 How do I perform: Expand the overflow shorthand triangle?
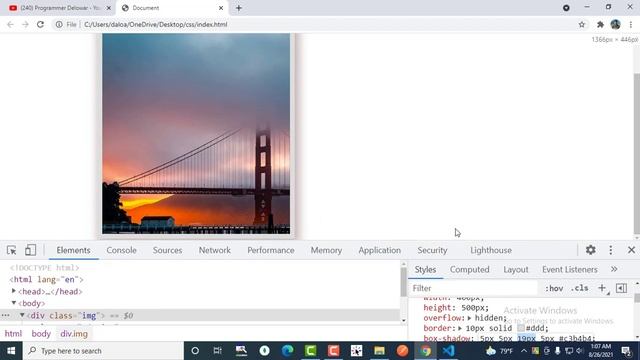[x=469, y=318]
